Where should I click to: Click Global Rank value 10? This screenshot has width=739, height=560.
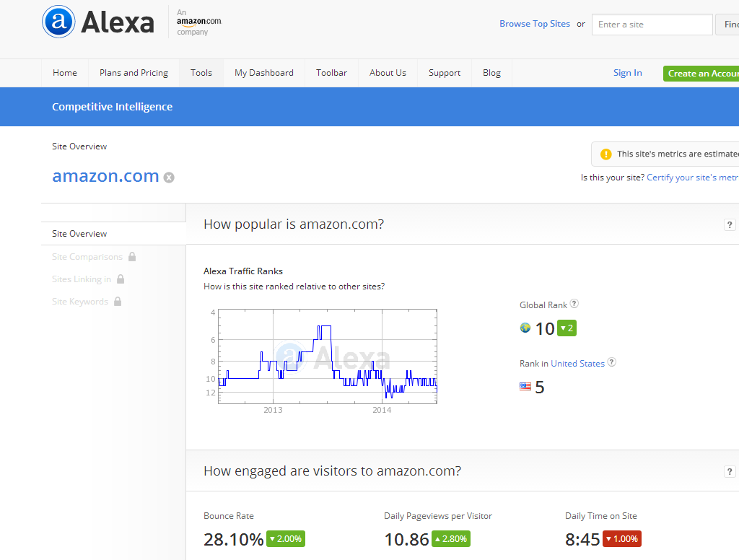coord(545,328)
